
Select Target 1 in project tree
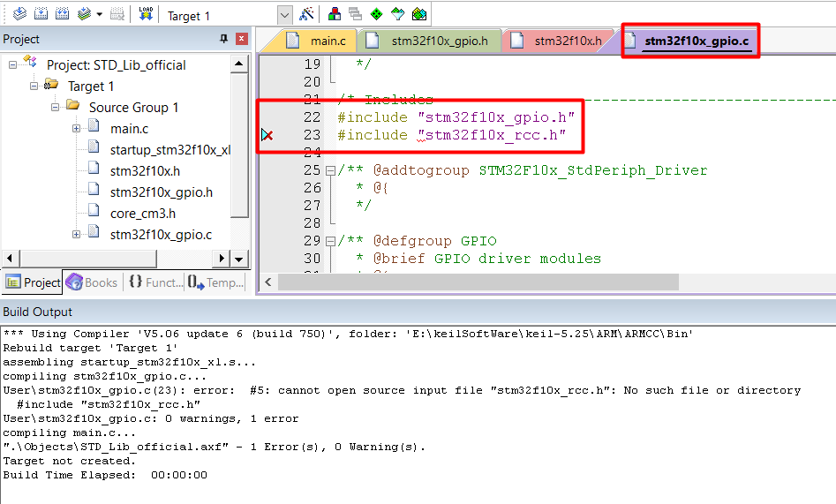[x=91, y=87]
